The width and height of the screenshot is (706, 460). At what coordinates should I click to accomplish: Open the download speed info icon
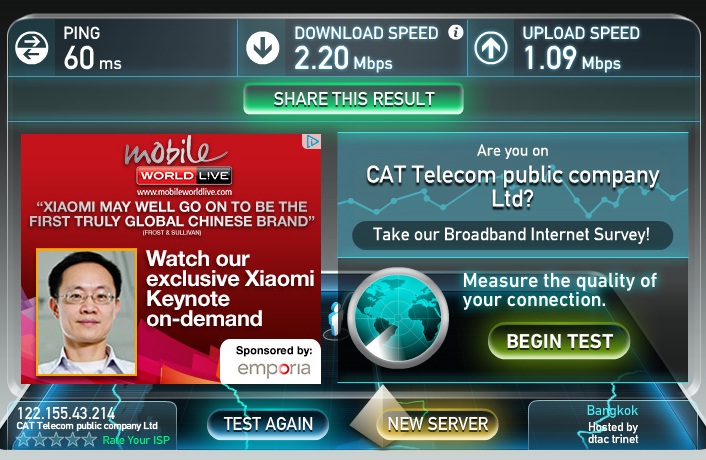click(456, 32)
